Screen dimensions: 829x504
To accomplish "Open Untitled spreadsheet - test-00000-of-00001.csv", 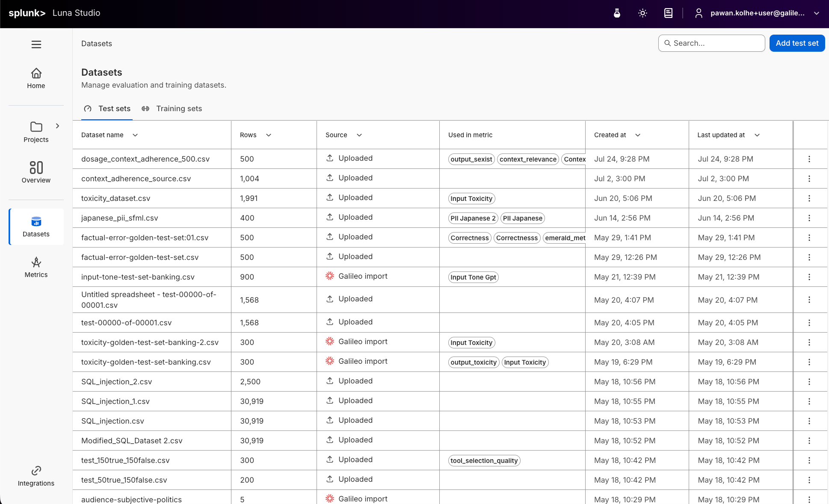I will (x=149, y=300).
